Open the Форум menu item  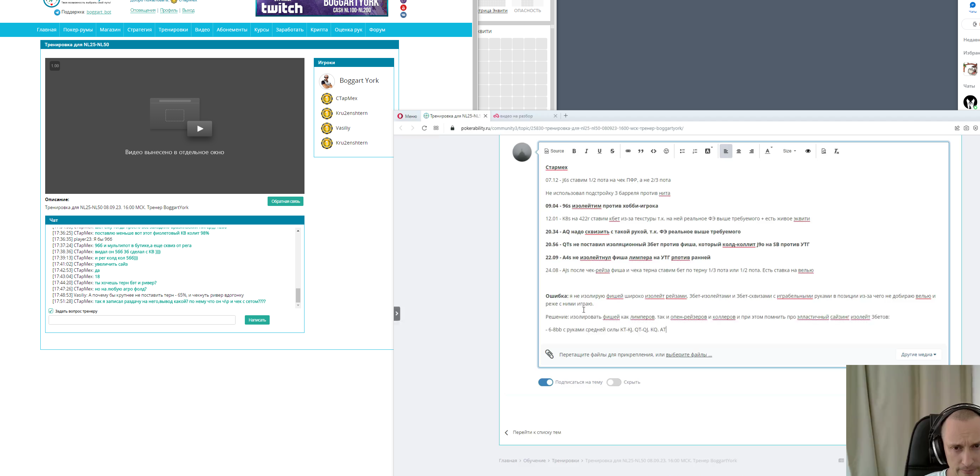377,30
